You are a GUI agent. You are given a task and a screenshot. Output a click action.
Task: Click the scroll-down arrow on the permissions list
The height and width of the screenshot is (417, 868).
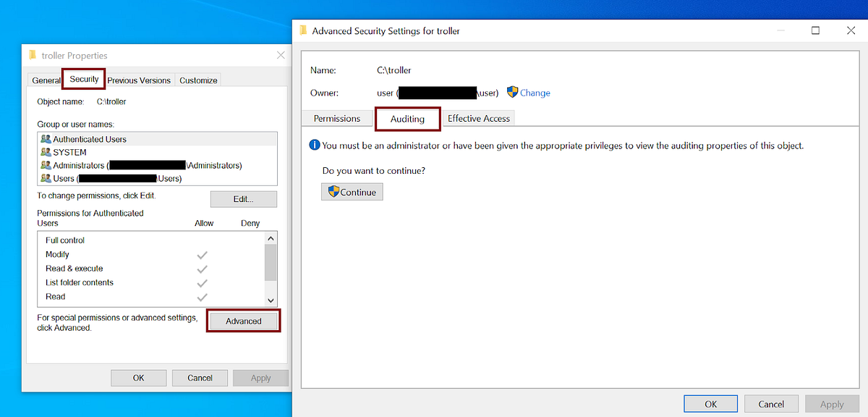point(271,299)
